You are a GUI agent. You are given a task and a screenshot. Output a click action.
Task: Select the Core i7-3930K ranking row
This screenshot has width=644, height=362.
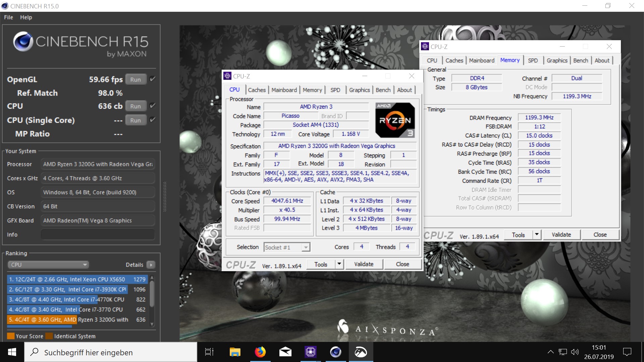click(x=77, y=289)
